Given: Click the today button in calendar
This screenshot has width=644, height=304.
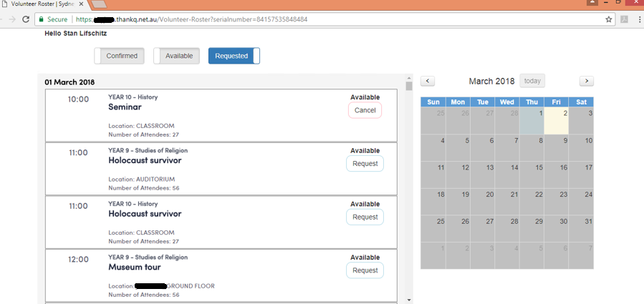Looking at the screenshot, I should tap(532, 81).
